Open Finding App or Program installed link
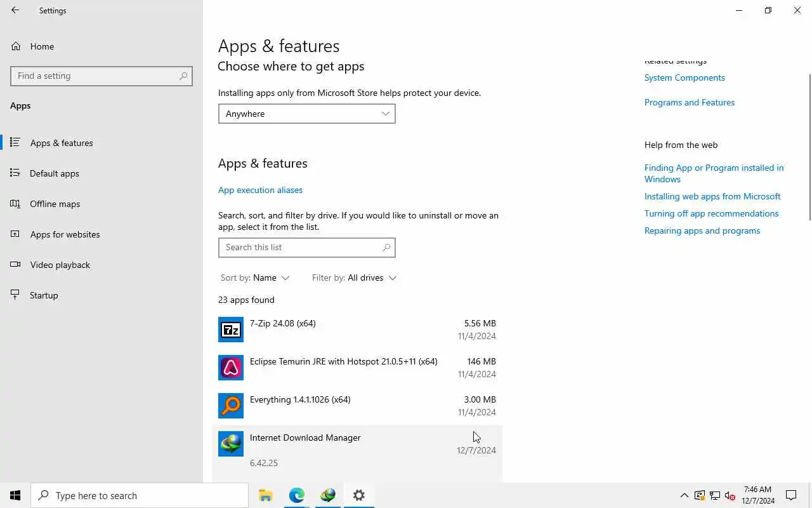812x508 pixels. [714, 173]
